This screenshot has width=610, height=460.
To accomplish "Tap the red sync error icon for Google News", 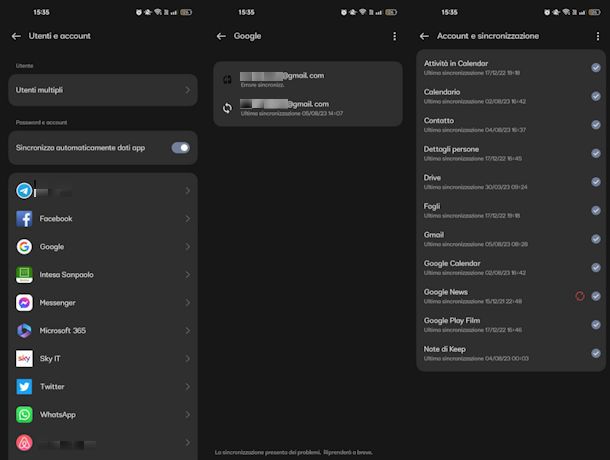I will (x=580, y=296).
